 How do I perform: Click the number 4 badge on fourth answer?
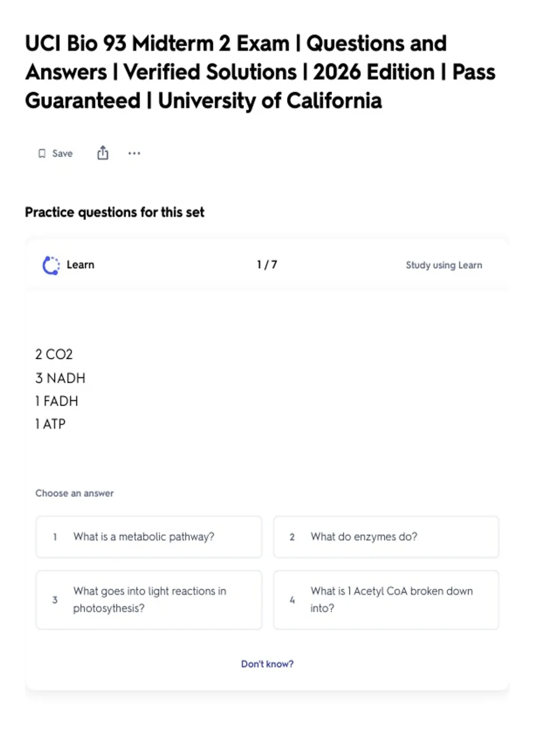292,600
